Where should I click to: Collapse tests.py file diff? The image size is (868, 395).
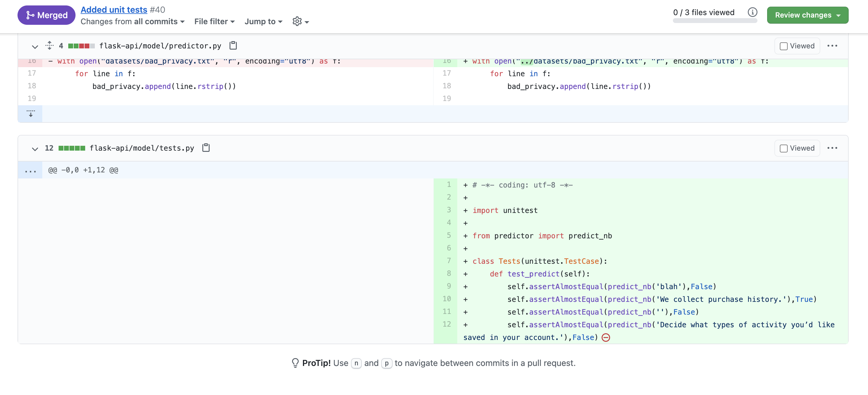point(35,149)
